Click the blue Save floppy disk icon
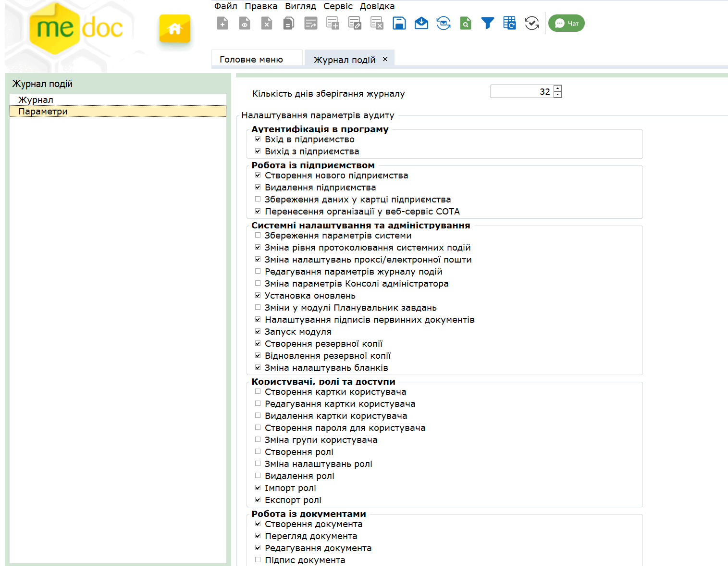728x566 pixels. (399, 23)
